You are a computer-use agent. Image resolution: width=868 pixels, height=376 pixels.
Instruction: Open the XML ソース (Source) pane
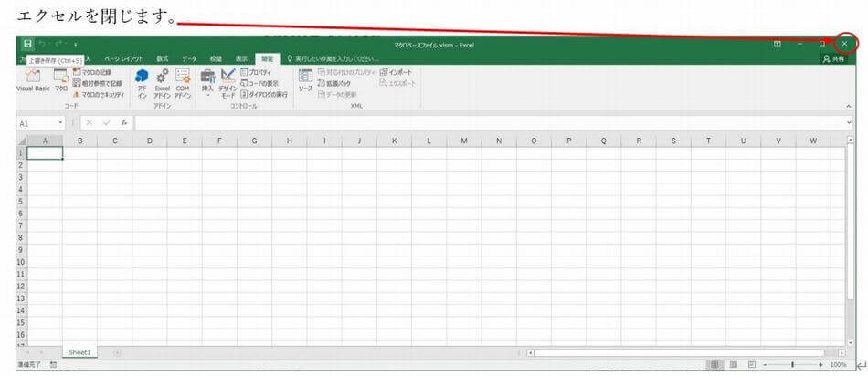click(305, 80)
